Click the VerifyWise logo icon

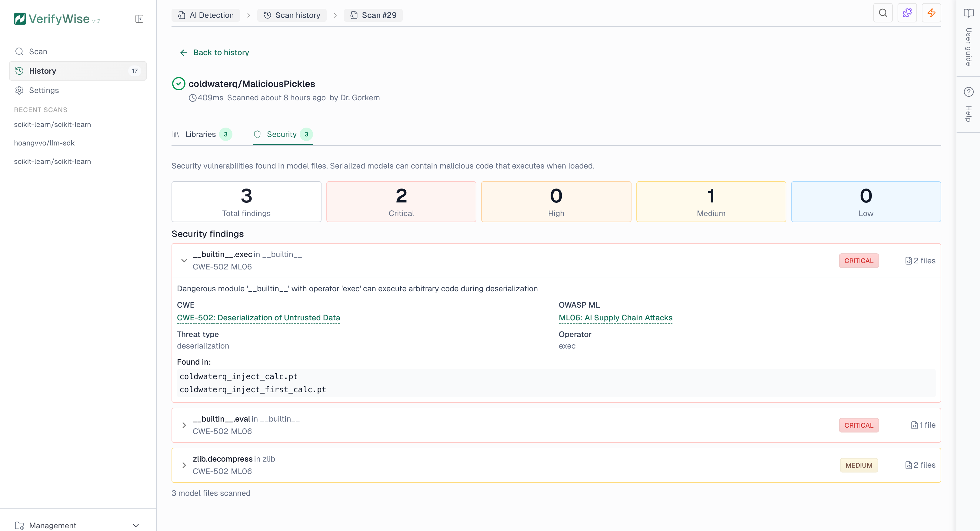click(x=20, y=18)
